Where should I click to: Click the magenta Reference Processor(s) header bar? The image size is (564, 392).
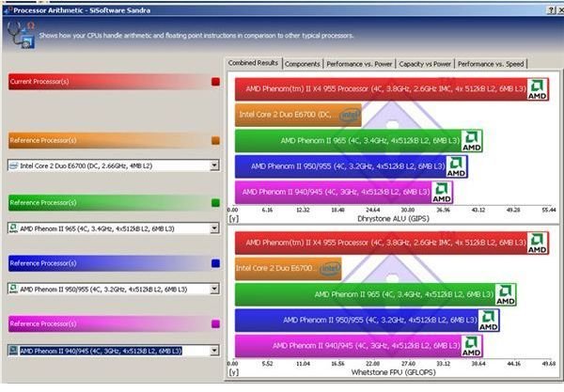[109, 324]
